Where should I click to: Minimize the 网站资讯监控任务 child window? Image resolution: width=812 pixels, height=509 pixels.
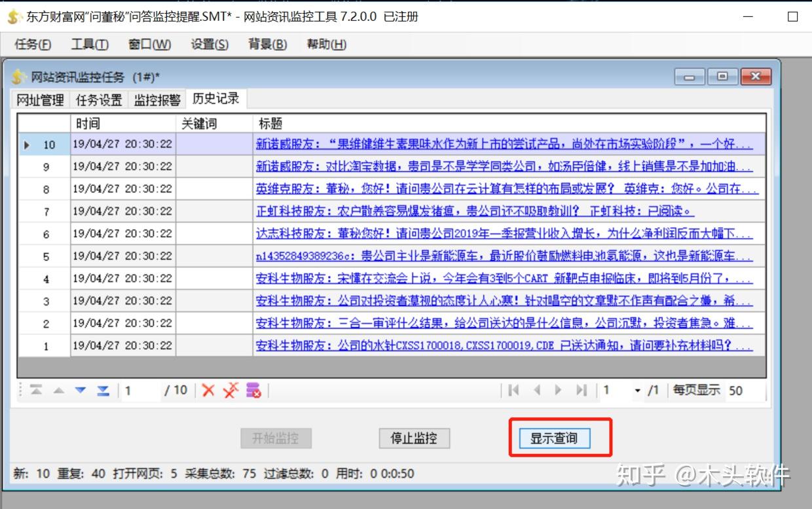click(x=689, y=77)
